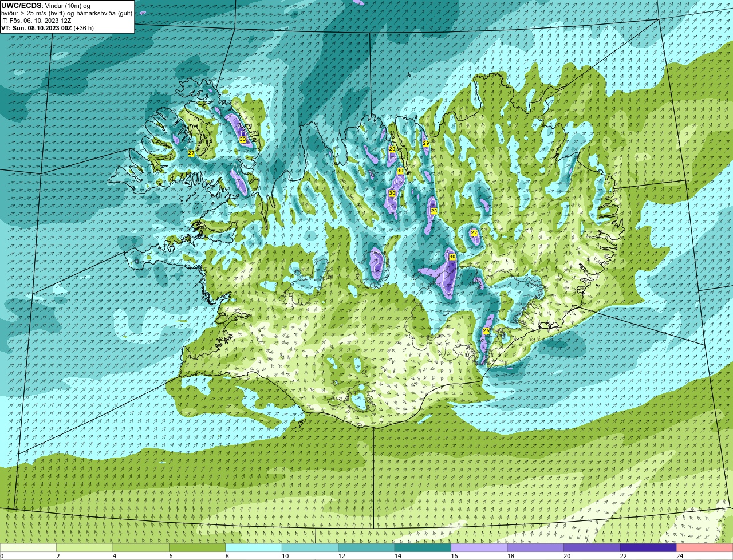The image size is (733, 560).
Task: Click the pink legend swatch above 24
Action: pos(705,548)
